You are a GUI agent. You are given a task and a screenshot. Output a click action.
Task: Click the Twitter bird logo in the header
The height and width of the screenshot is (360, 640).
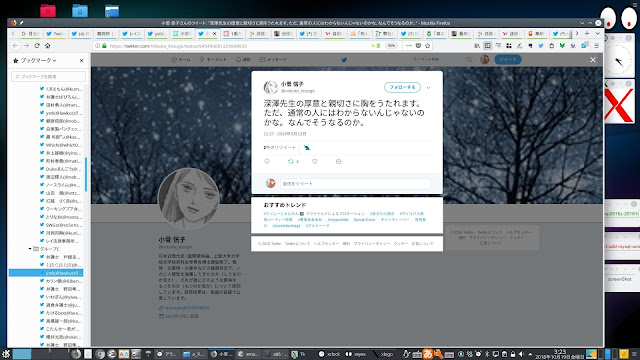[x=344, y=60]
